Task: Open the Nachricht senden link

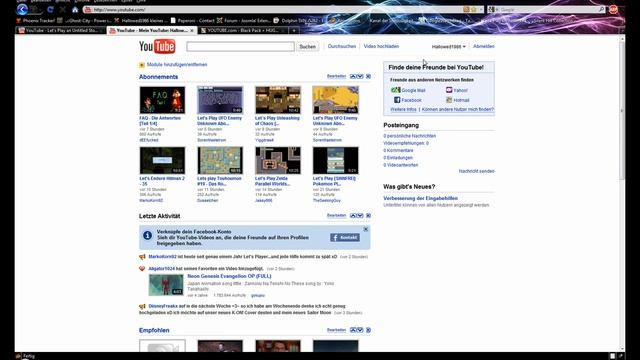Action: 476,171
